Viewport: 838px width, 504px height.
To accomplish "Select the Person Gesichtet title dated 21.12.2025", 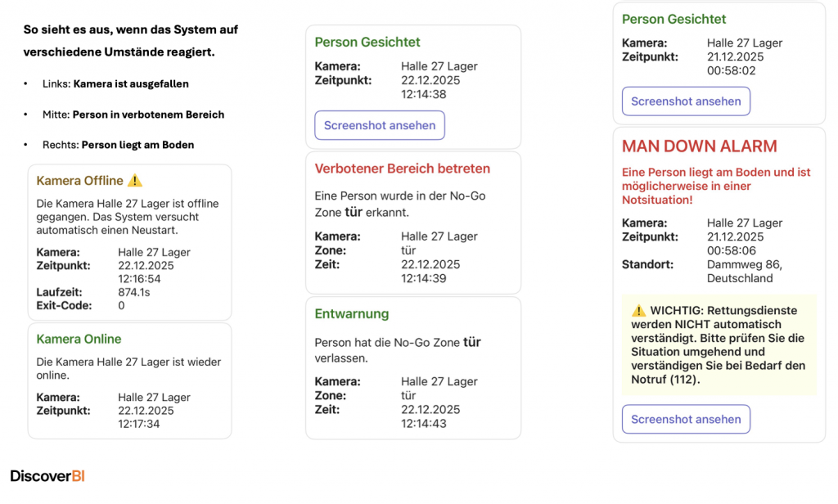I will click(674, 19).
